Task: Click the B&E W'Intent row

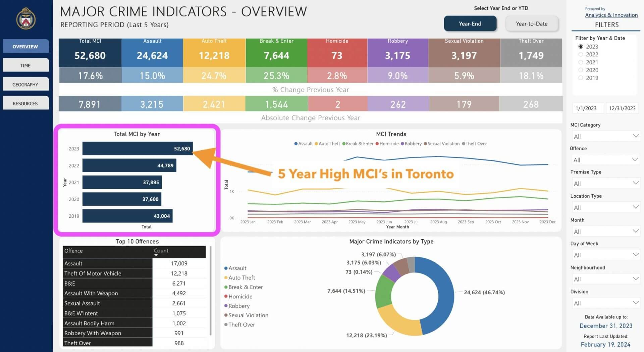Action: point(134,313)
